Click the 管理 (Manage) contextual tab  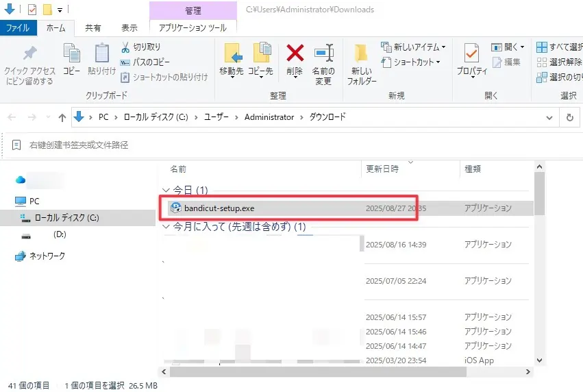193,10
